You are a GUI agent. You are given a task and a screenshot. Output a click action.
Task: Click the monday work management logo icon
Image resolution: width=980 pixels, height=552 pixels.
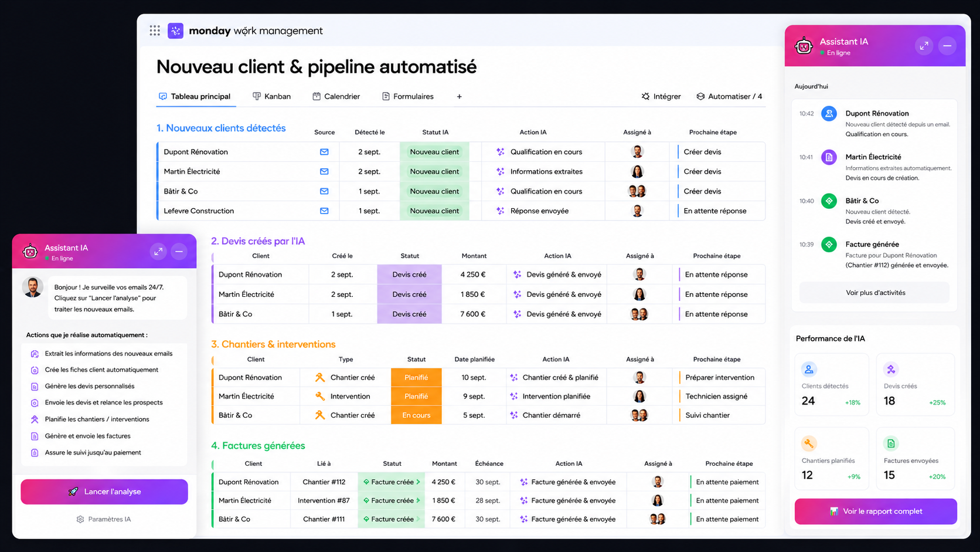click(175, 31)
